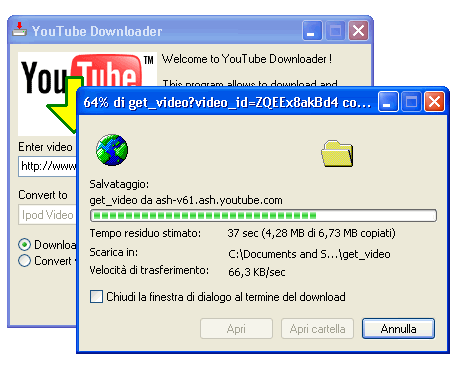Click the YouTube Downloader title bar app icon
Viewport: 472px width, 373px height.
coord(19,30)
